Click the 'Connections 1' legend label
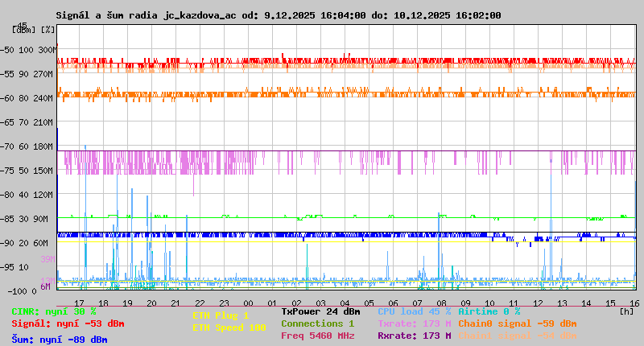The image size is (644, 346). pos(317,323)
